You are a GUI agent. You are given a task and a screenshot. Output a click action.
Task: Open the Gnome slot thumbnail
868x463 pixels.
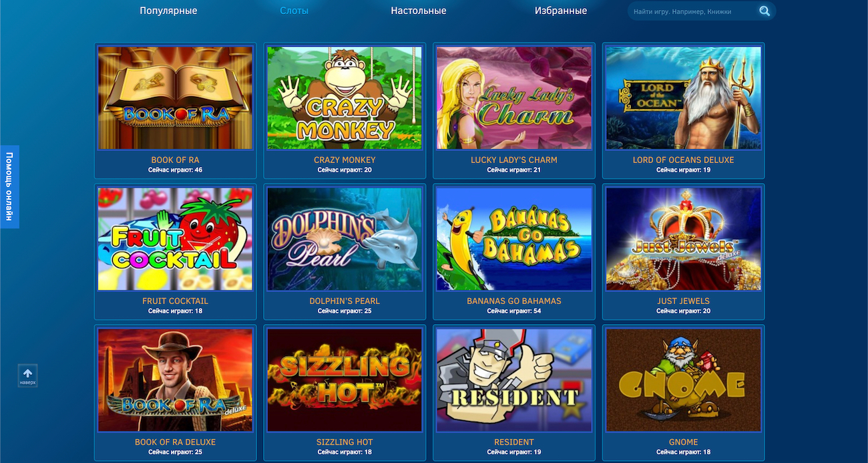(684, 379)
